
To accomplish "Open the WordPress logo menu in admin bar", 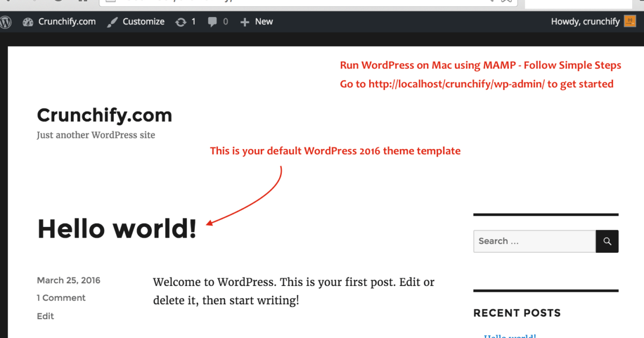I will [5, 22].
